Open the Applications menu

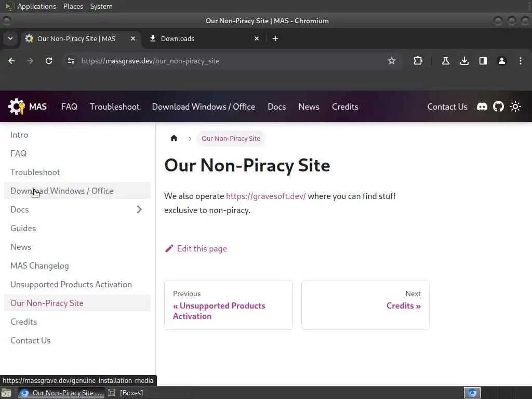coord(37,6)
